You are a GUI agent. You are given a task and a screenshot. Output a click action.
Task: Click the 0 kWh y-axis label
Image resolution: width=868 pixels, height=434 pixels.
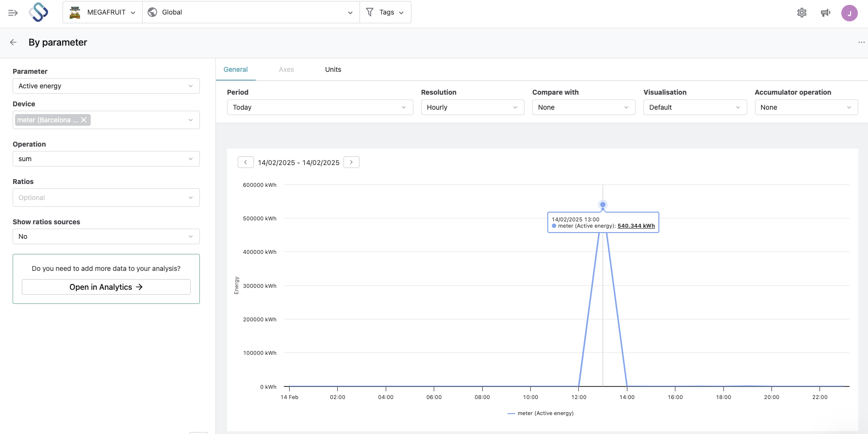pos(268,387)
